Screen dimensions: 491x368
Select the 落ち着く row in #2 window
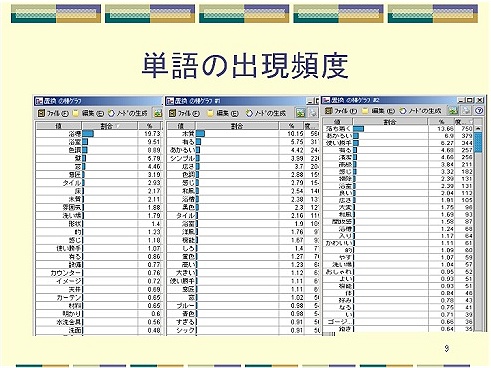[399, 129]
